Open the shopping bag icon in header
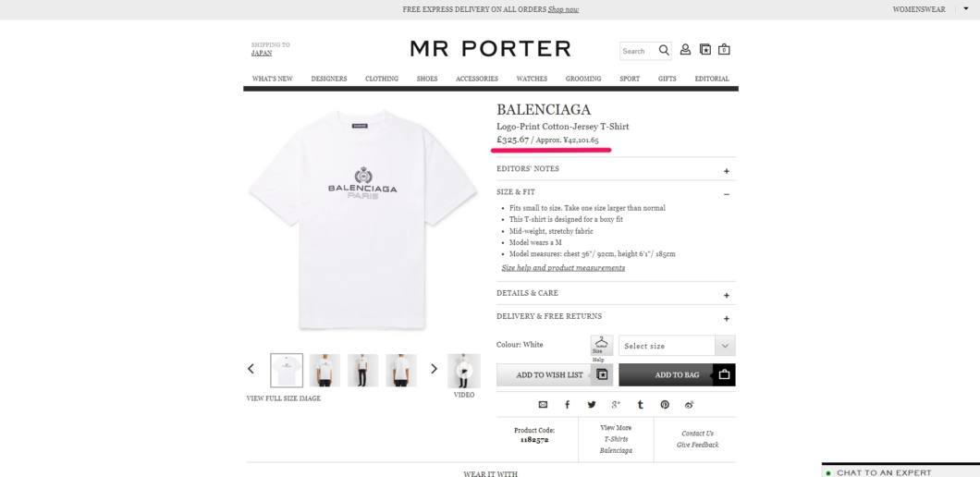Screen dimensions: 980x477 (724, 49)
